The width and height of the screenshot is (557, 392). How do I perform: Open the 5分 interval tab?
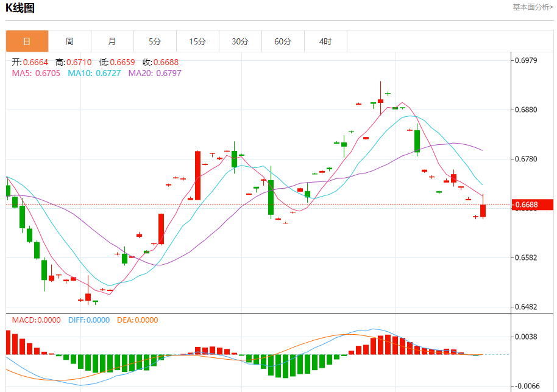click(155, 41)
